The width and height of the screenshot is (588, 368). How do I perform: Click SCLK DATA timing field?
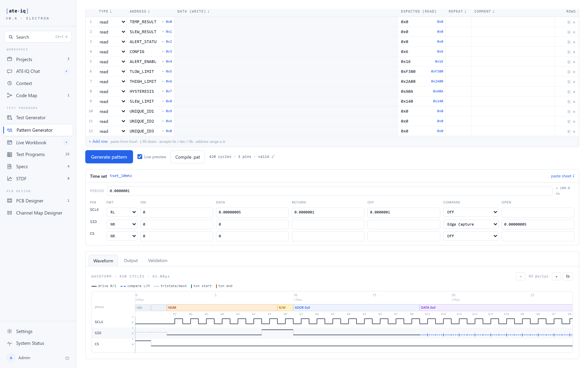[252, 212]
